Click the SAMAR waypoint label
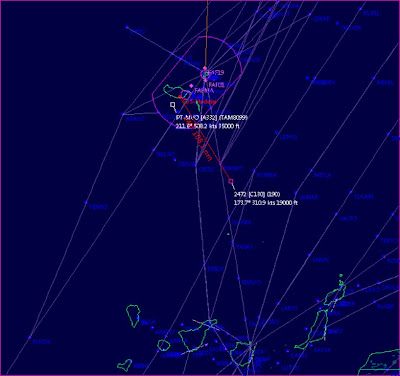Image resolution: width=400 pixels, height=376 pixels. (x=309, y=197)
